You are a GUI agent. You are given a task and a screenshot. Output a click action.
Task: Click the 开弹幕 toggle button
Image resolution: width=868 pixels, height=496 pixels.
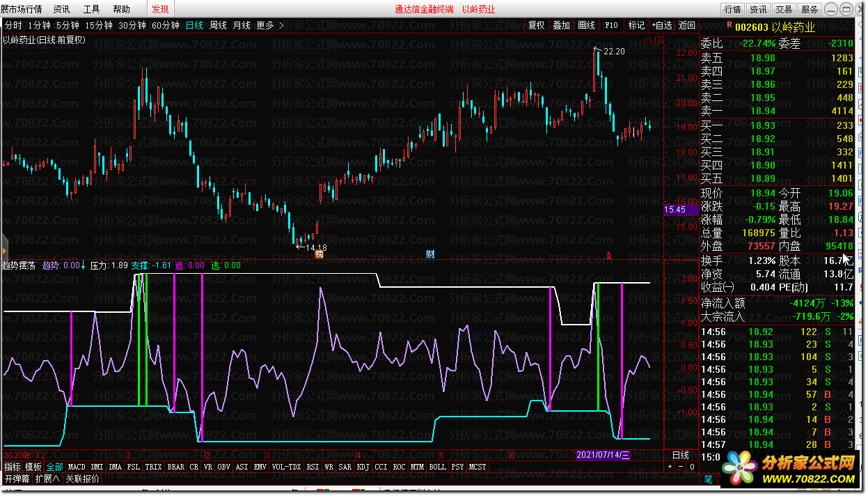pyautogui.click(x=17, y=479)
